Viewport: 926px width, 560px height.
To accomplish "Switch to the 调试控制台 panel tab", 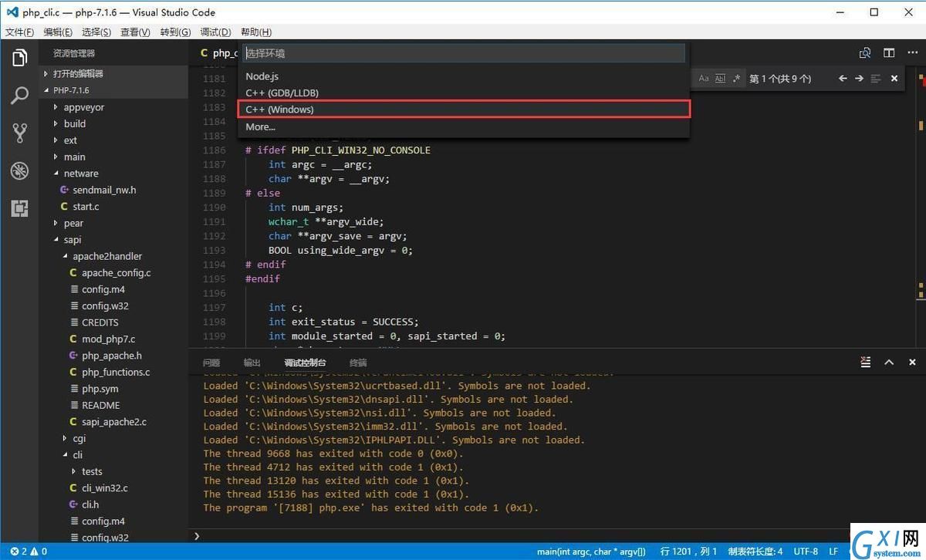I will 305,363.
